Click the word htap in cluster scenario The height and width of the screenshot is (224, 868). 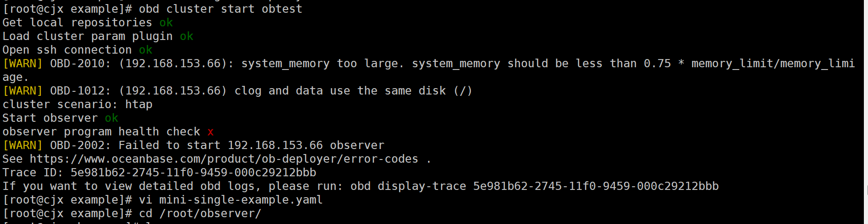click(139, 105)
